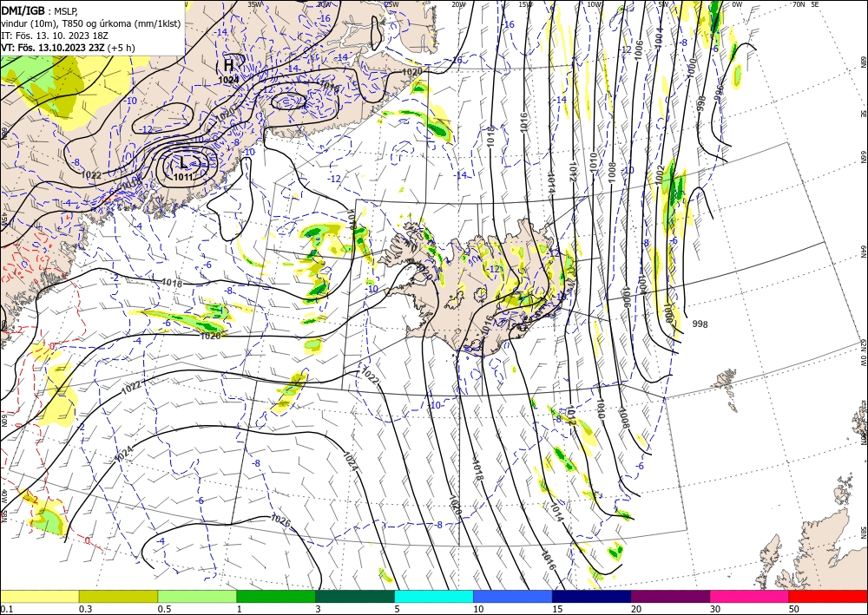This screenshot has width=868, height=615.
Task: Click the '15W' longitude label at top
Action: (525, 4)
